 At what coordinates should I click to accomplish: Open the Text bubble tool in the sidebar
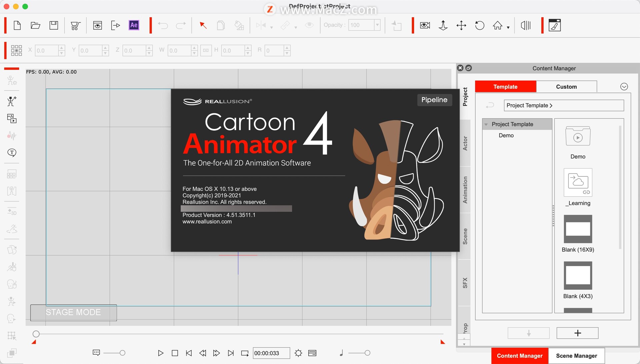11,153
